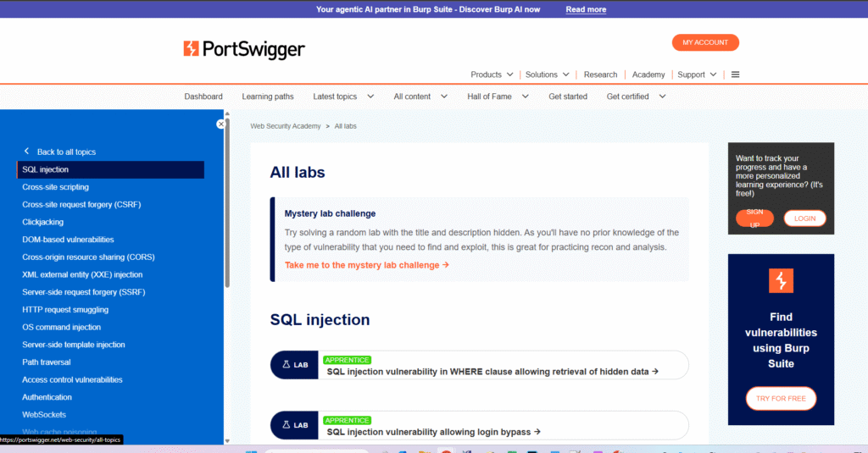Click the back arrow beside 'Back to all topics'
The width and height of the screenshot is (868, 453).
pos(26,152)
